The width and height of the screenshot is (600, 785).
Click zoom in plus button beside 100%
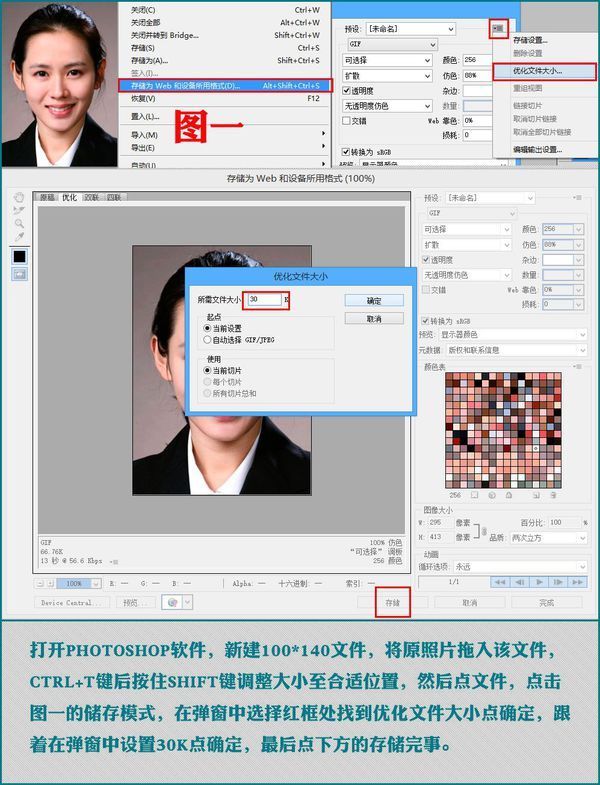[x=50, y=583]
